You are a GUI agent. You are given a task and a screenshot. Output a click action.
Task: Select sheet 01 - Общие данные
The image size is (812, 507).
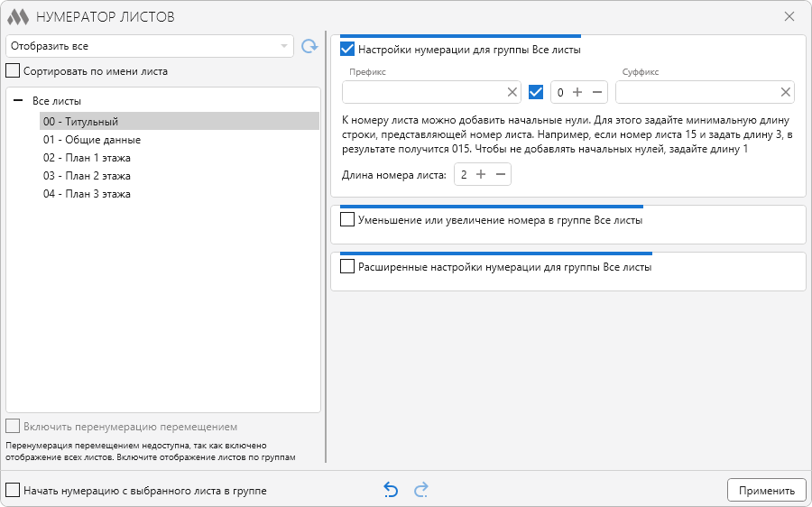pos(92,140)
